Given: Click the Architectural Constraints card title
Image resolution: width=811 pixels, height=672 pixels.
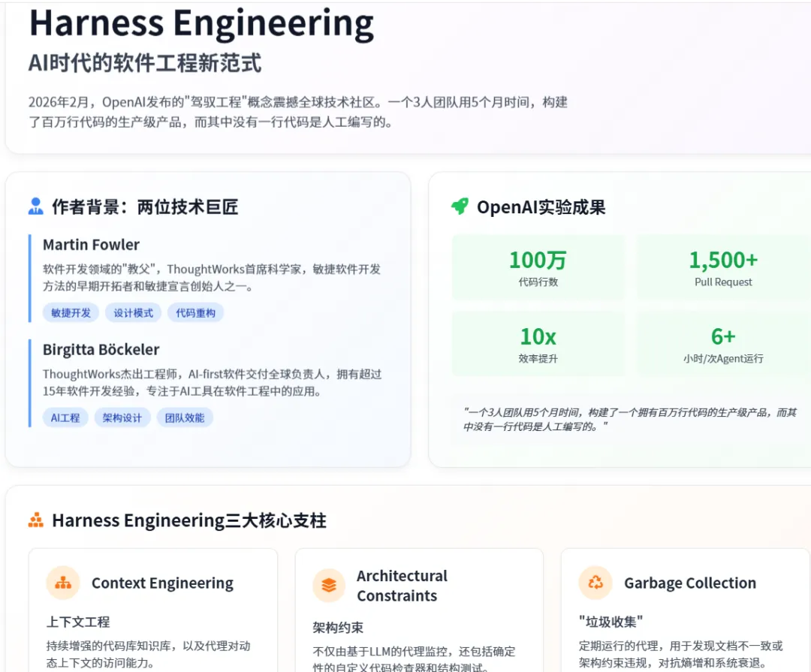Looking at the screenshot, I should tap(402, 586).
